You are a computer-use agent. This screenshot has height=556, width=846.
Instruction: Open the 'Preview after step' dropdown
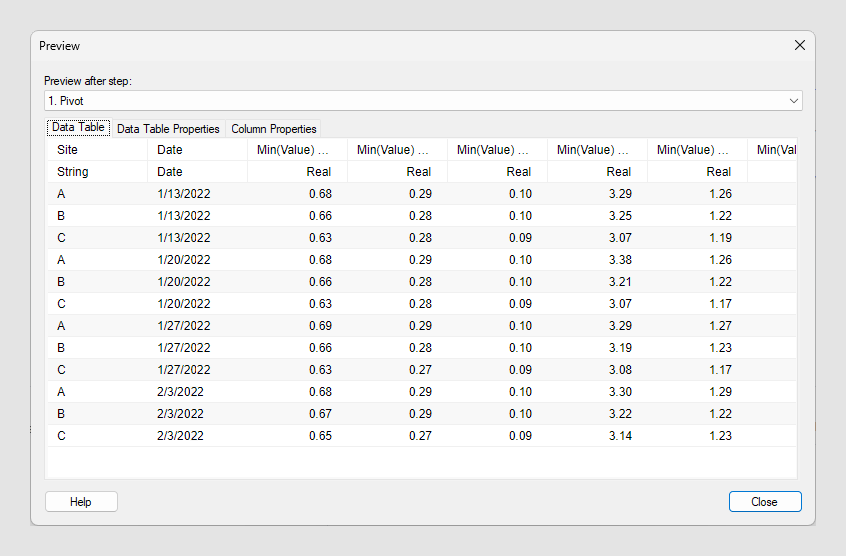pos(422,101)
